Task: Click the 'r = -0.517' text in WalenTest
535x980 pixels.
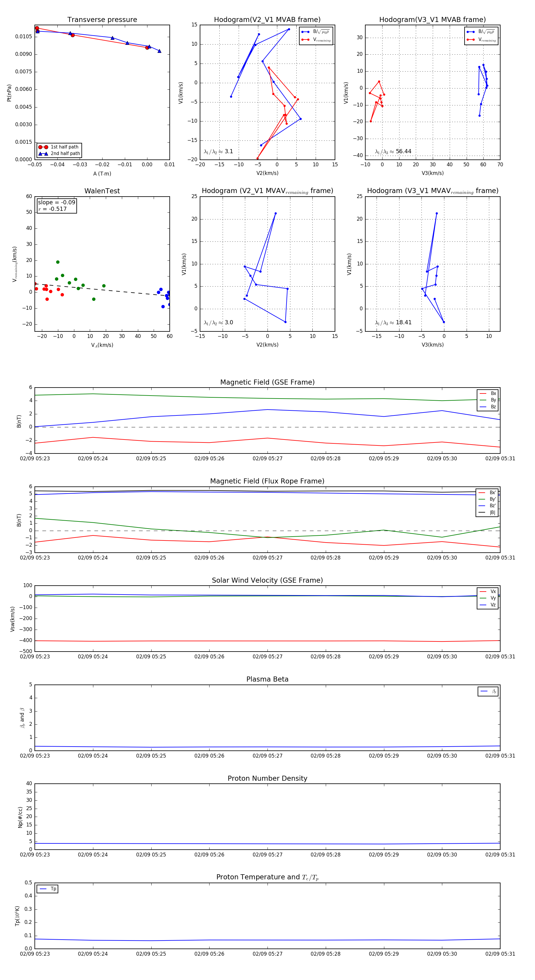Action: (52, 209)
